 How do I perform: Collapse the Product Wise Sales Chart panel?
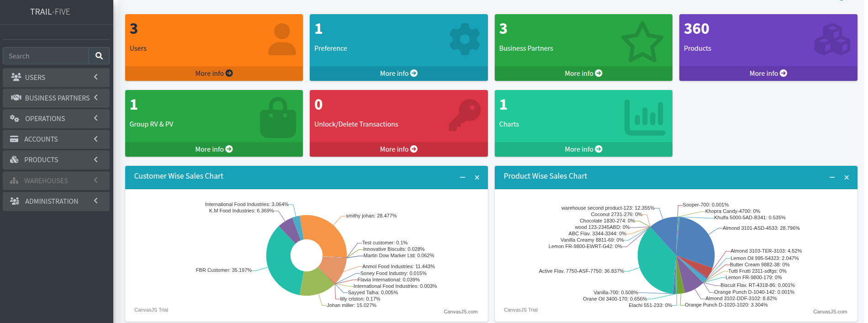pyautogui.click(x=832, y=177)
